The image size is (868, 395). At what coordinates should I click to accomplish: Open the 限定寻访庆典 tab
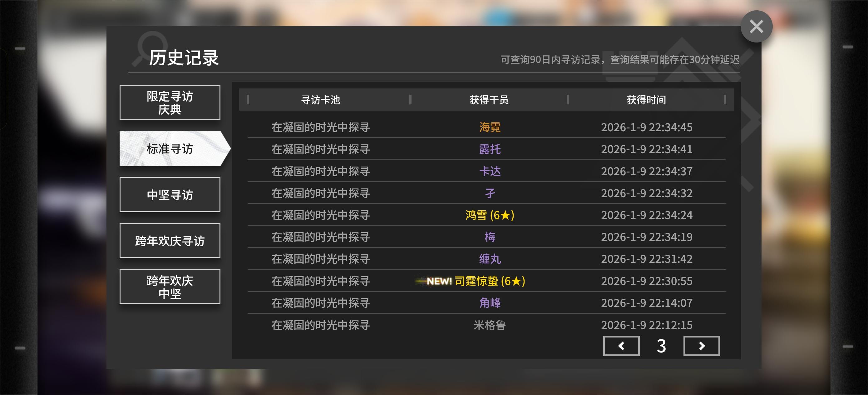coord(170,102)
